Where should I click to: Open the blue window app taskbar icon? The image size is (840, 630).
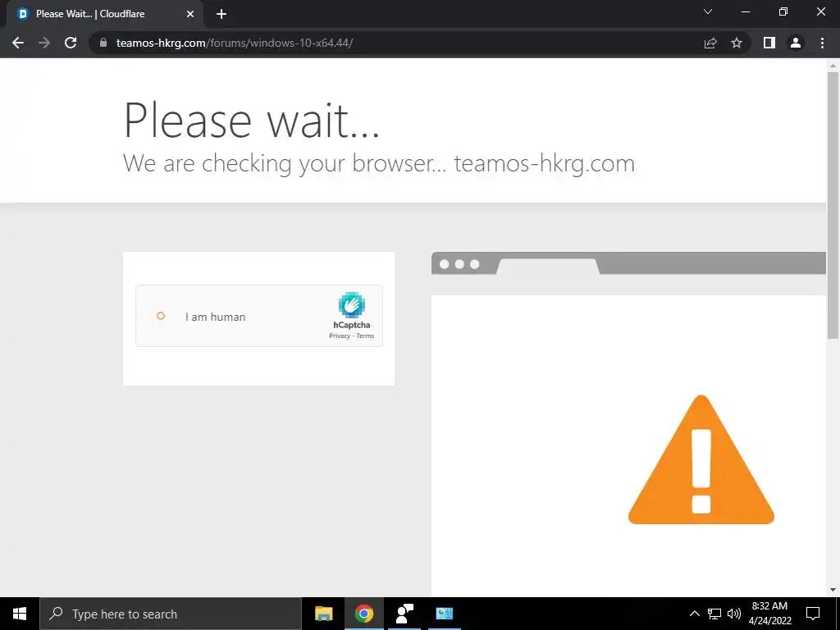click(444, 614)
